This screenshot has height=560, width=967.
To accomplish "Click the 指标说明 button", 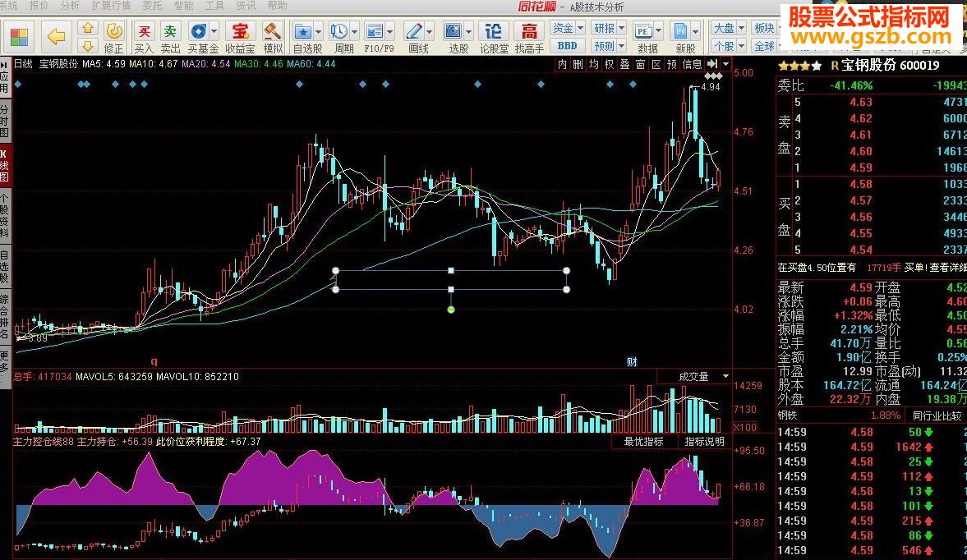I will [x=703, y=441].
